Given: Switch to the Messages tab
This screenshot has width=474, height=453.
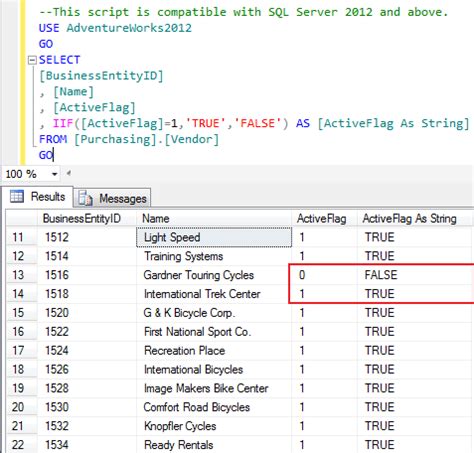Looking at the screenshot, I should click(x=112, y=198).
